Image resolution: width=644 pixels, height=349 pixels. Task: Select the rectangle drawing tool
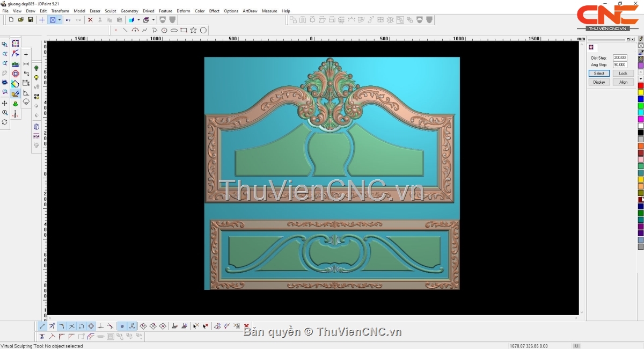(184, 31)
